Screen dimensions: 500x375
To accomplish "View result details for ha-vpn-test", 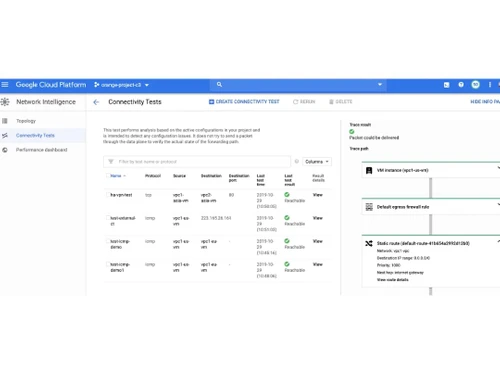I will tap(318, 195).
